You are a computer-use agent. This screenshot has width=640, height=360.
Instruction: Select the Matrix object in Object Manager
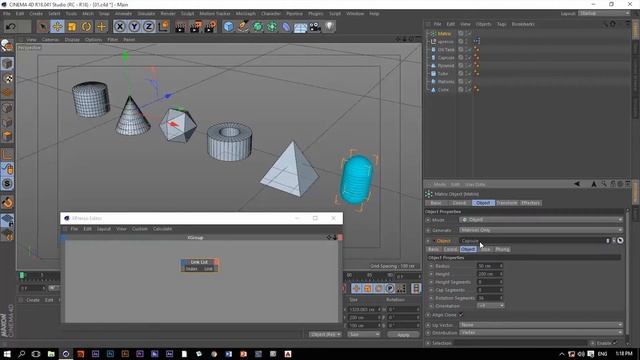coord(444,33)
